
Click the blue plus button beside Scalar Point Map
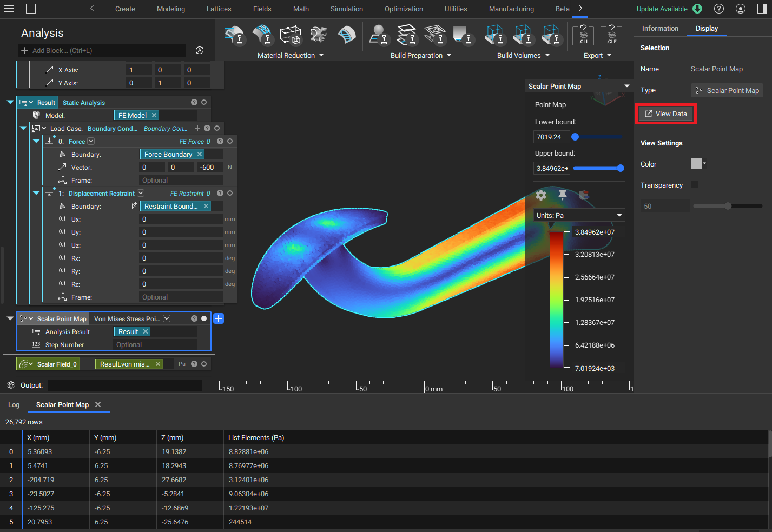219,318
